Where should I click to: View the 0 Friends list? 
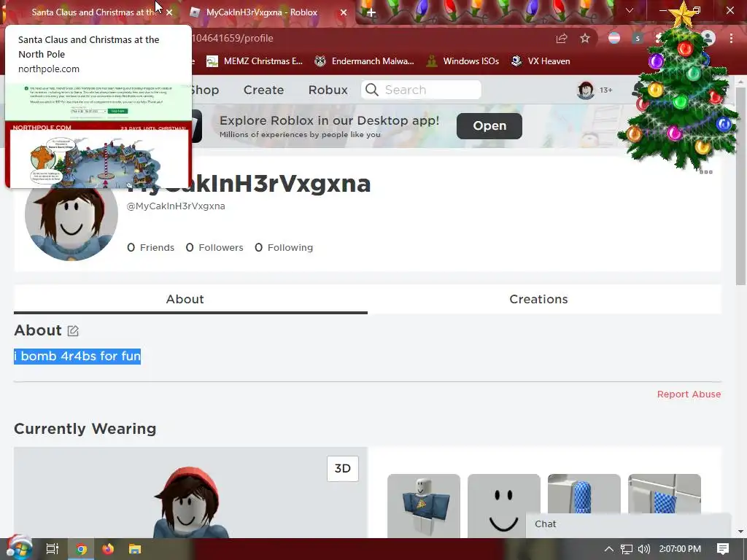(x=150, y=248)
